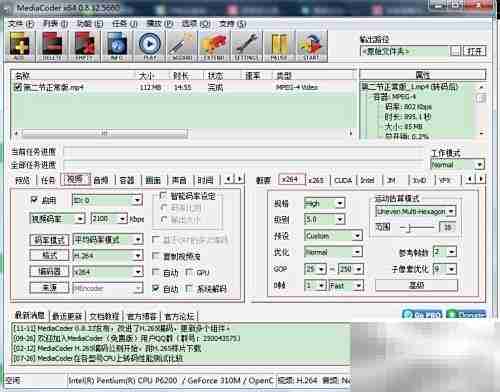Open the 文件(F) menu
The image size is (500, 392).
click(x=21, y=24)
